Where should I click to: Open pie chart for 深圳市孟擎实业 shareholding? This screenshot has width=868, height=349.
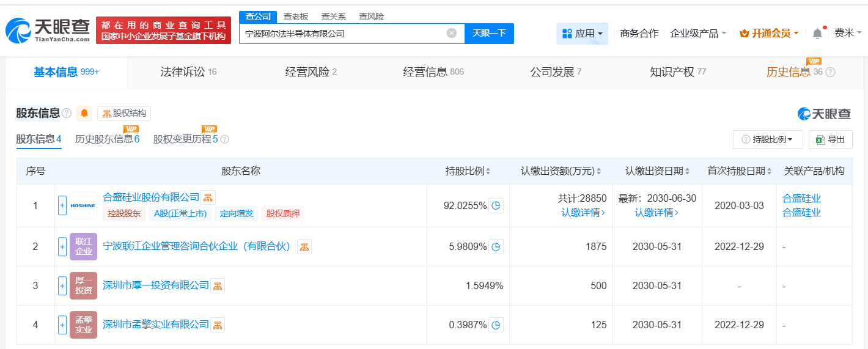[496, 325]
